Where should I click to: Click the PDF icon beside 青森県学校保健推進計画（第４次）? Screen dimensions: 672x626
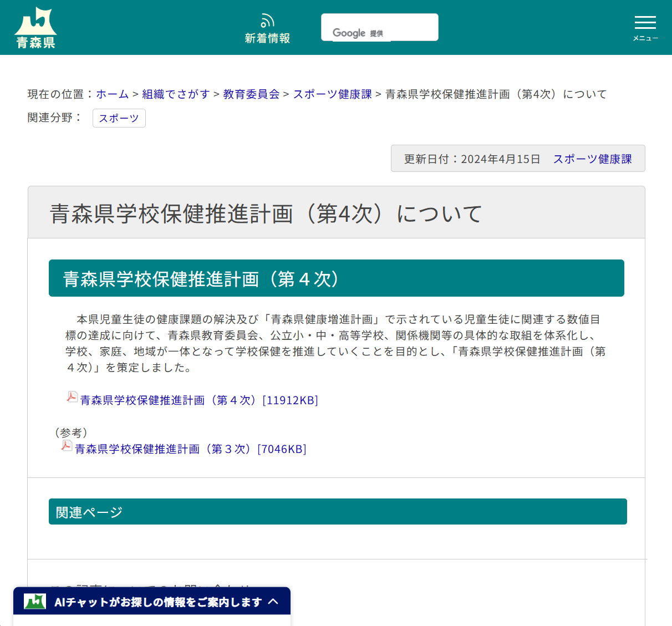pyautogui.click(x=72, y=398)
